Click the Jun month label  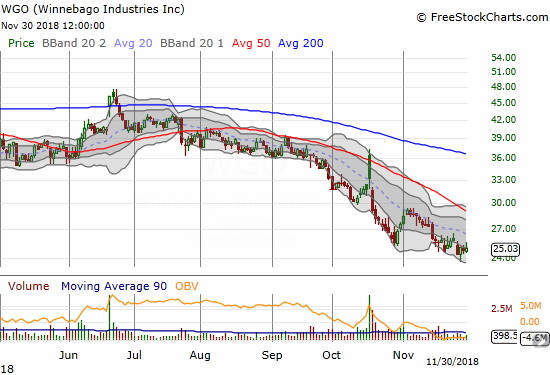68,355
